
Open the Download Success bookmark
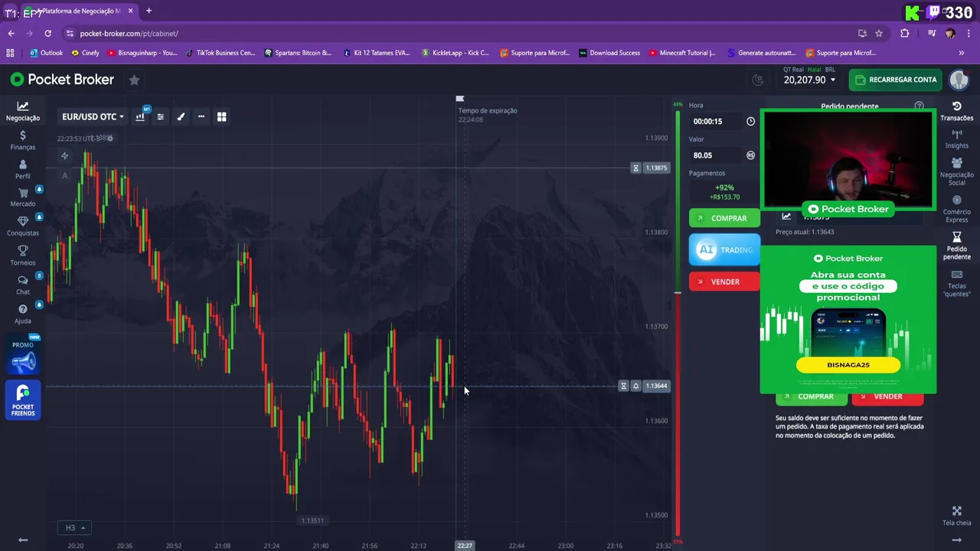coord(609,53)
